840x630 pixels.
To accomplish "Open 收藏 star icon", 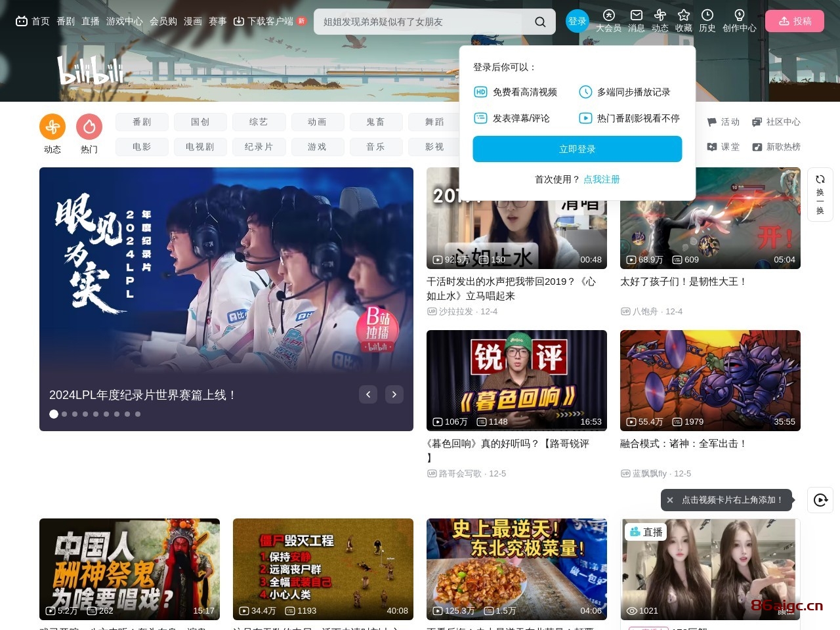I will click(x=684, y=21).
